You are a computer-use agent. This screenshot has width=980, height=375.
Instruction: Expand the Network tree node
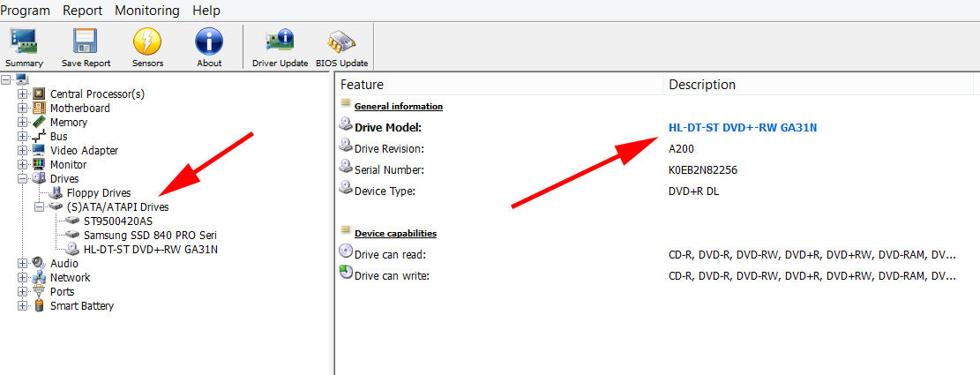23,277
